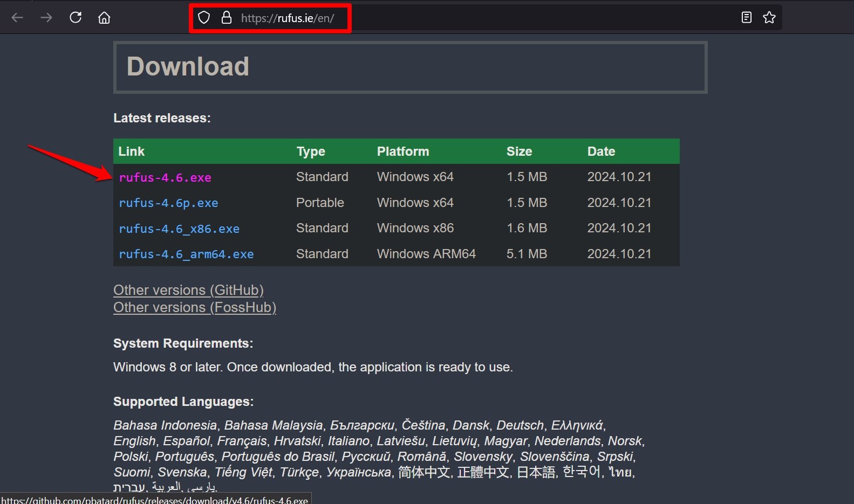Download rufus-4.6.exe standard x64
The width and height of the screenshot is (854, 504).
(165, 177)
